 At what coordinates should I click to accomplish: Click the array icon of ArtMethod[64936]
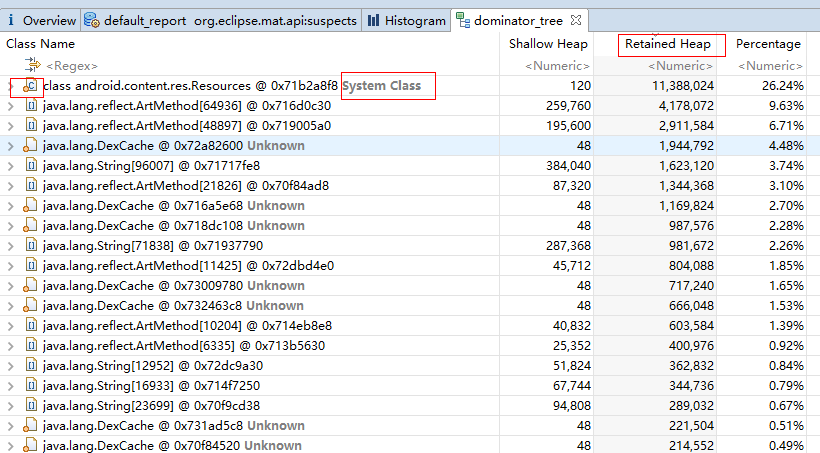(30, 106)
